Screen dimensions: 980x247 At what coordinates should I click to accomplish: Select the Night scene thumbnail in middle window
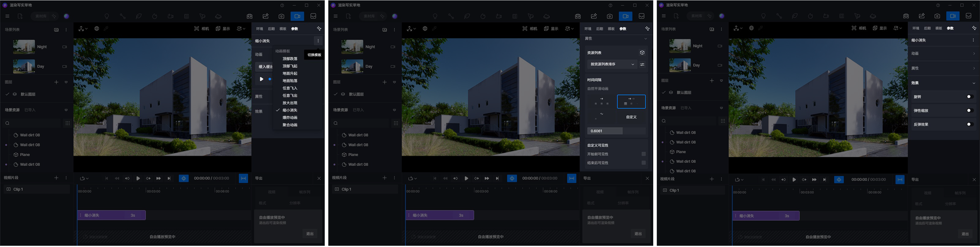coord(352,47)
